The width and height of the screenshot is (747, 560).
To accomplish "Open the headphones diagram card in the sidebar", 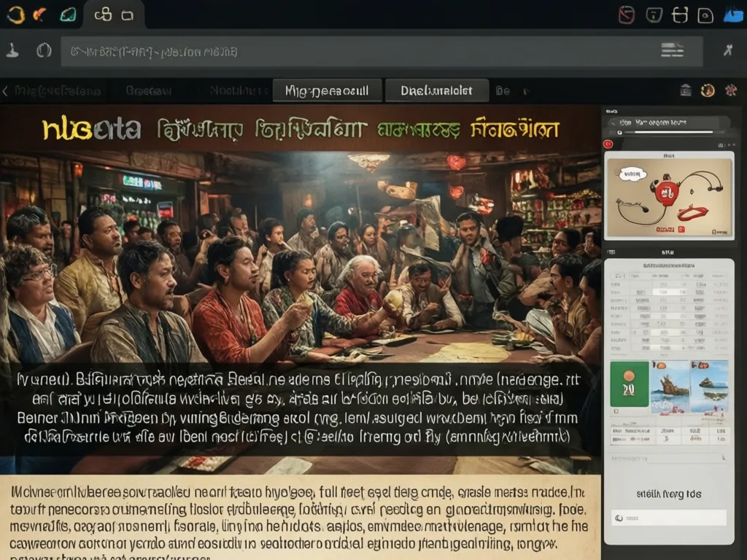I will tap(669, 195).
